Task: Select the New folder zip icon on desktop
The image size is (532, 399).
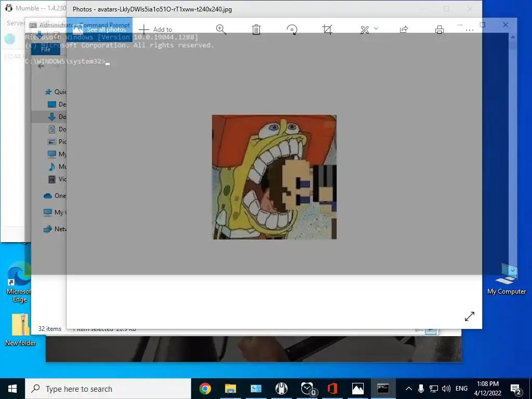Action: [20, 329]
